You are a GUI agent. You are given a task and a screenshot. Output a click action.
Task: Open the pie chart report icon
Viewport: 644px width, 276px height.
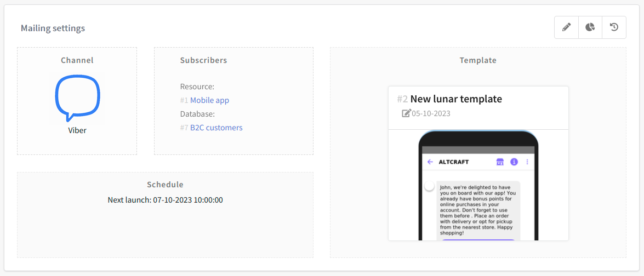pos(590,27)
